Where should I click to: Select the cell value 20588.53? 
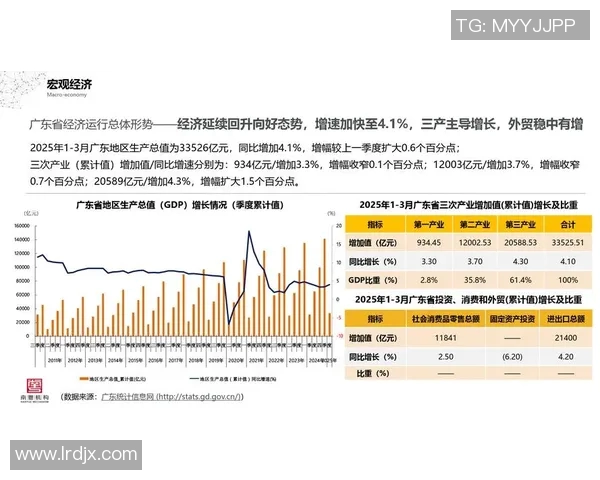[520, 243]
